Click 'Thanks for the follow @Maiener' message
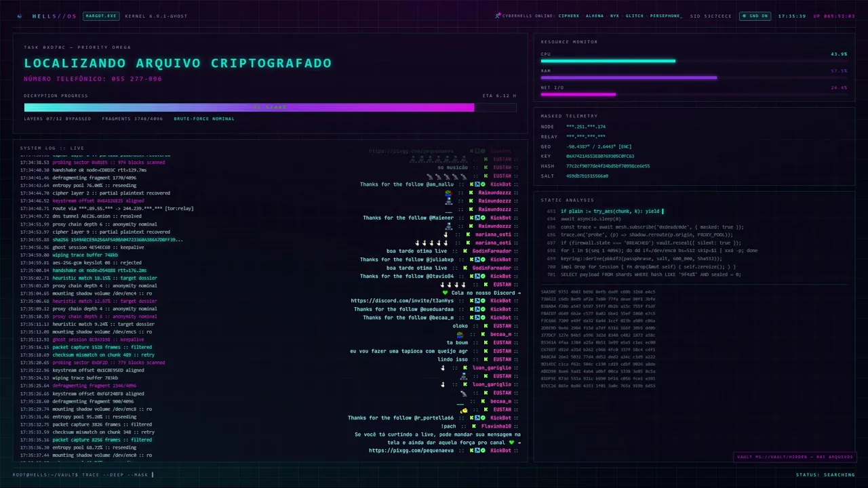 (408, 218)
